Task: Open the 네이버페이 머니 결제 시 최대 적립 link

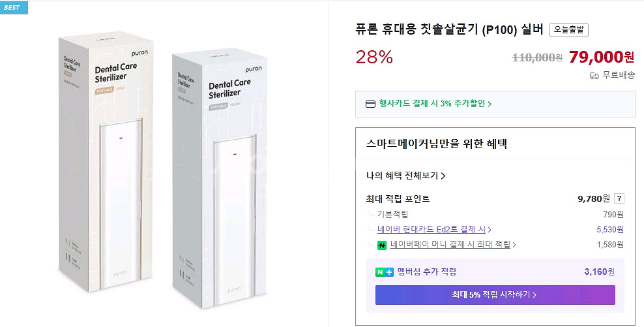Action: click(452, 245)
